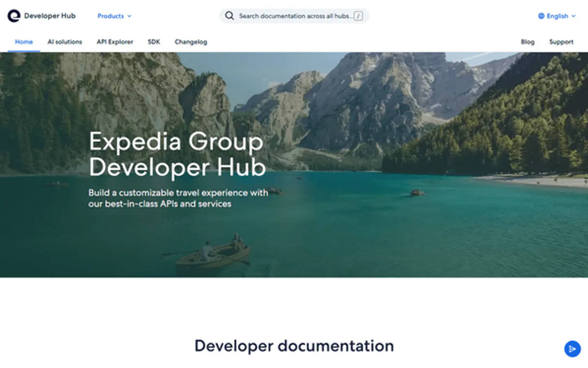Image resolution: width=588 pixels, height=368 pixels.
Task: Open the Changelog section
Action: pos(191,42)
